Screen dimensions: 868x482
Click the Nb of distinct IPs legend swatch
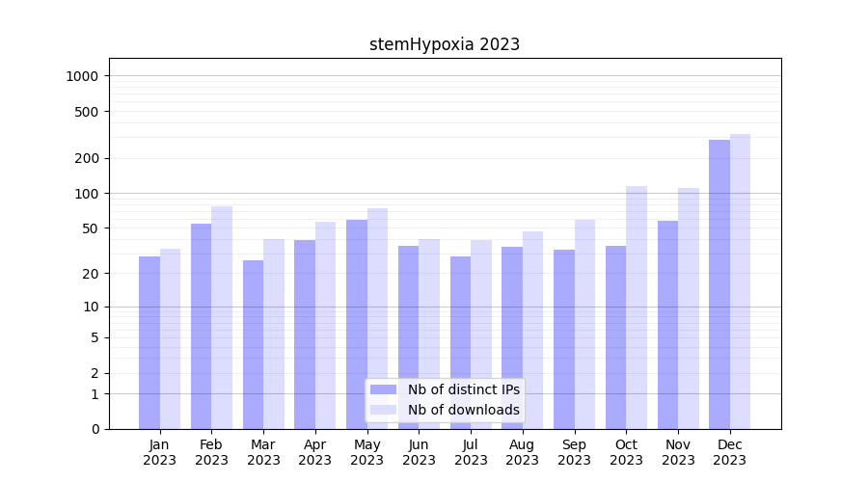pyautogui.click(x=383, y=389)
